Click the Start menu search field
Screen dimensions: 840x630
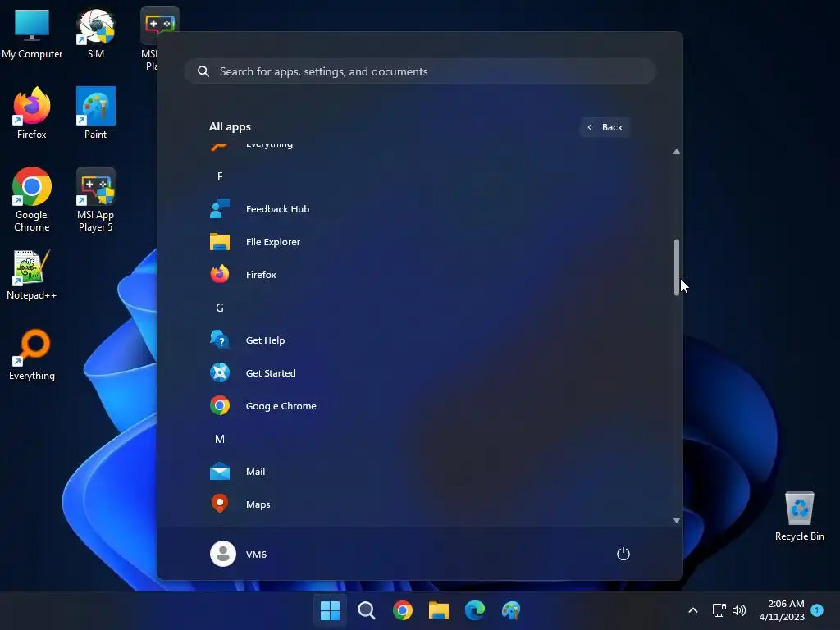(420, 71)
